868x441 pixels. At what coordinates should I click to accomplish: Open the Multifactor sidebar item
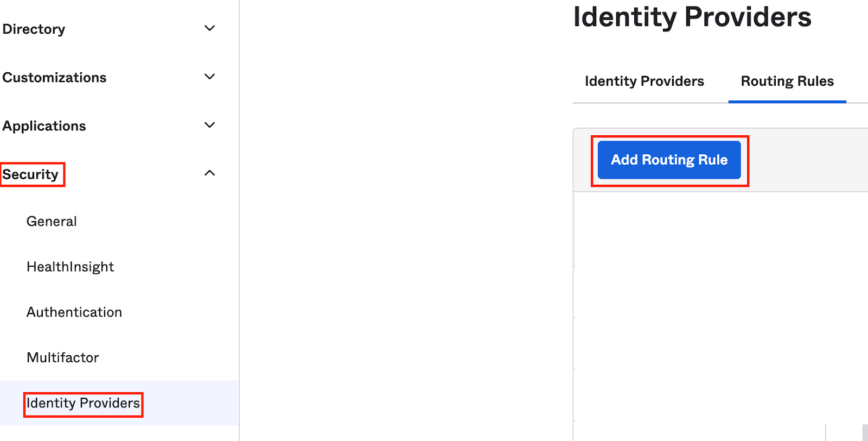tap(63, 357)
